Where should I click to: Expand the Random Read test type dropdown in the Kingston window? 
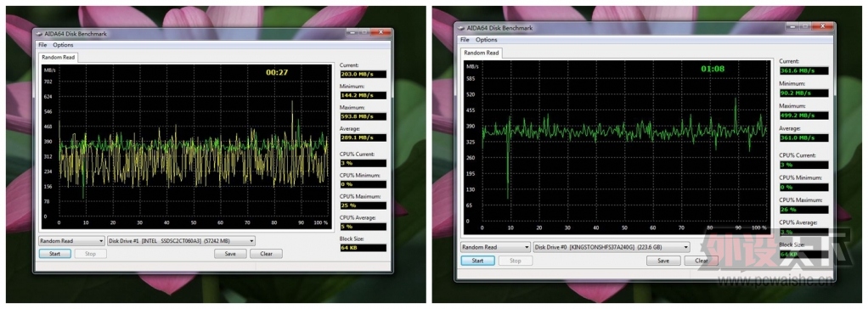(495, 247)
